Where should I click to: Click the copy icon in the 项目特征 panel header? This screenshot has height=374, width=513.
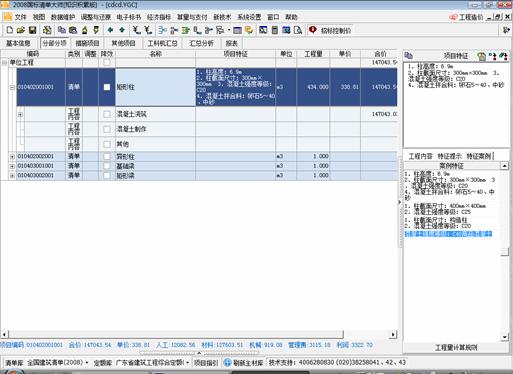[409, 56]
